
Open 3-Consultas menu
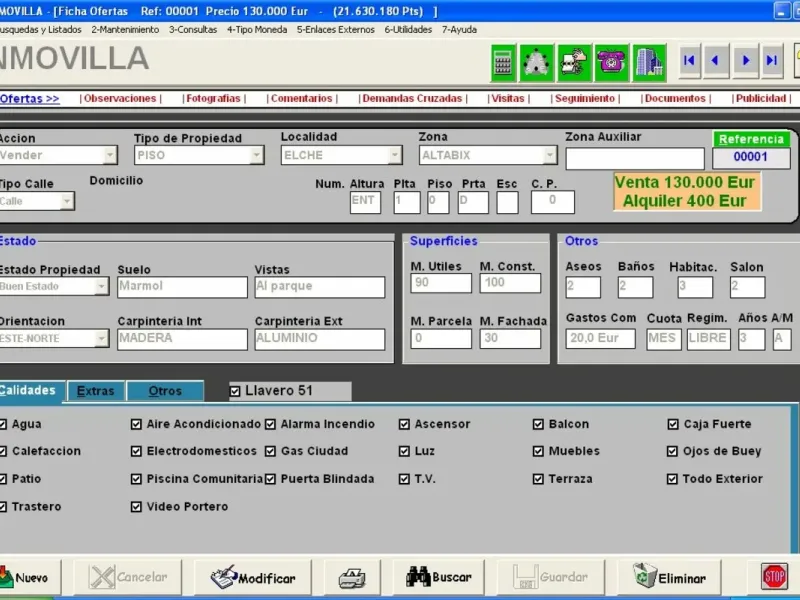coord(193,30)
